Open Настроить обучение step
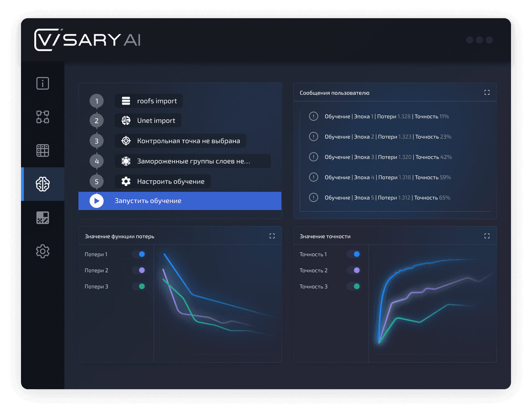The width and height of the screenshot is (532, 413). [163, 181]
